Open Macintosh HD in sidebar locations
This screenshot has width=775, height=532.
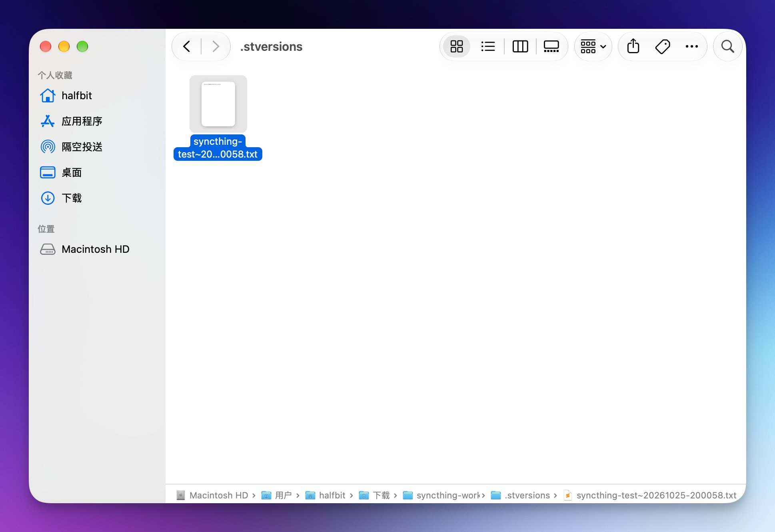pyautogui.click(x=98, y=249)
